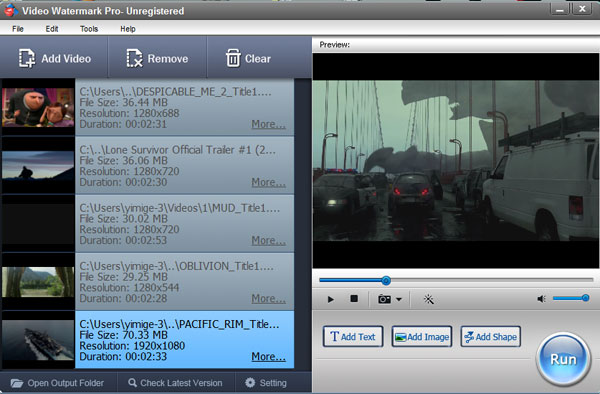Select the MUD video thumbnail
Image resolution: width=600 pixels, height=394 pixels.
pos(38,223)
